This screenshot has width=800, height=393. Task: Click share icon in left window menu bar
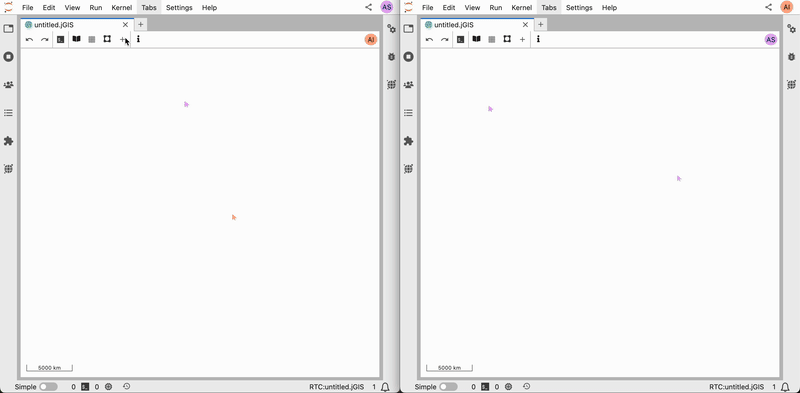pyautogui.click(x=368, y=7)
